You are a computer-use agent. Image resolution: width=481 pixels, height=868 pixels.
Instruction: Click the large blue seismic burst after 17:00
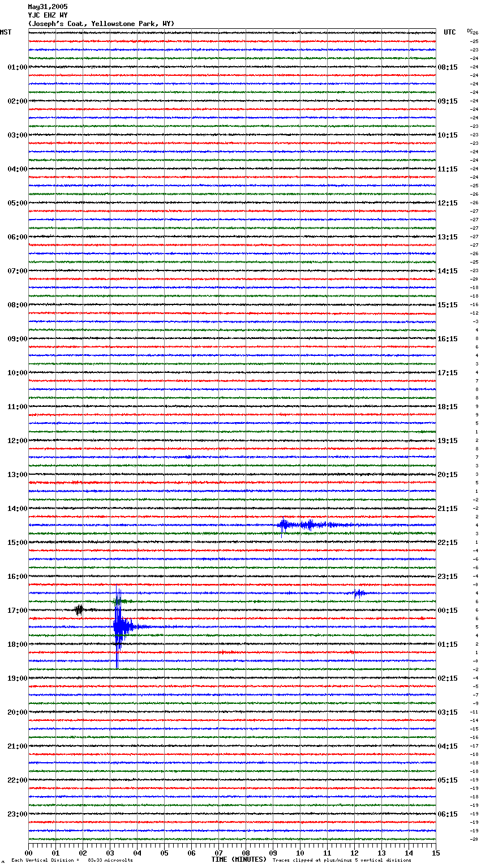(x=124, y=627)
